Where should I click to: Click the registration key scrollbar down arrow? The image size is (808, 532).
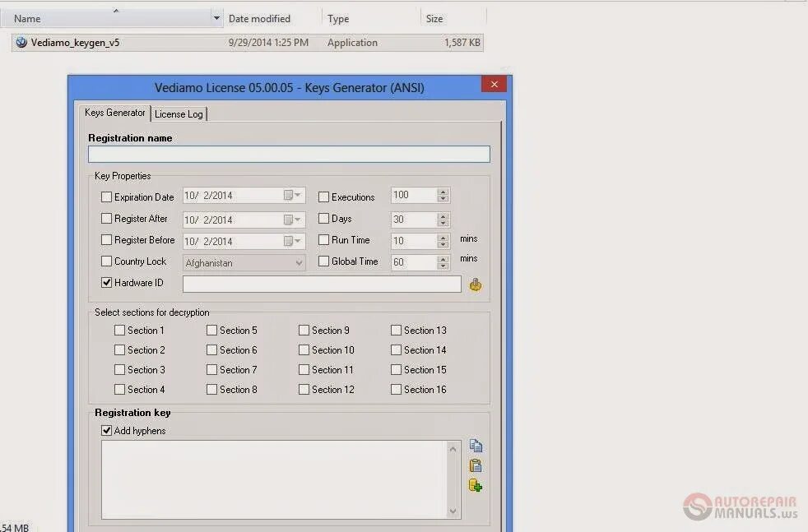[x=453, y=511]
